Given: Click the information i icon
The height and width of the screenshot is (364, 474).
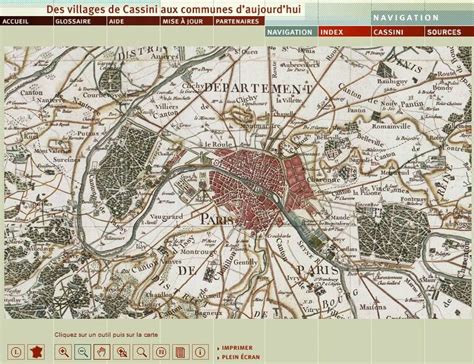Looking at the screenshot, I should pyautogui.click(x=200, y=352).
